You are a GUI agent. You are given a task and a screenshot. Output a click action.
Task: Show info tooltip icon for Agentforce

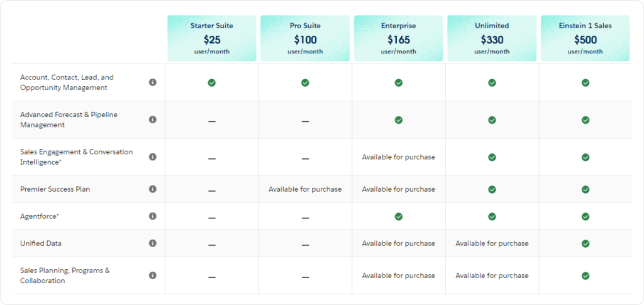(153, 216)
